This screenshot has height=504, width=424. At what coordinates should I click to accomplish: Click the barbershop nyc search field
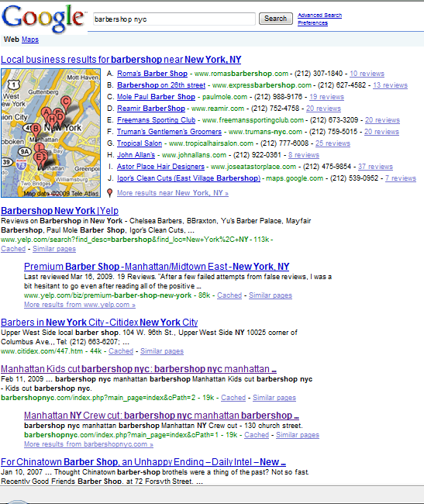(174, 19)
